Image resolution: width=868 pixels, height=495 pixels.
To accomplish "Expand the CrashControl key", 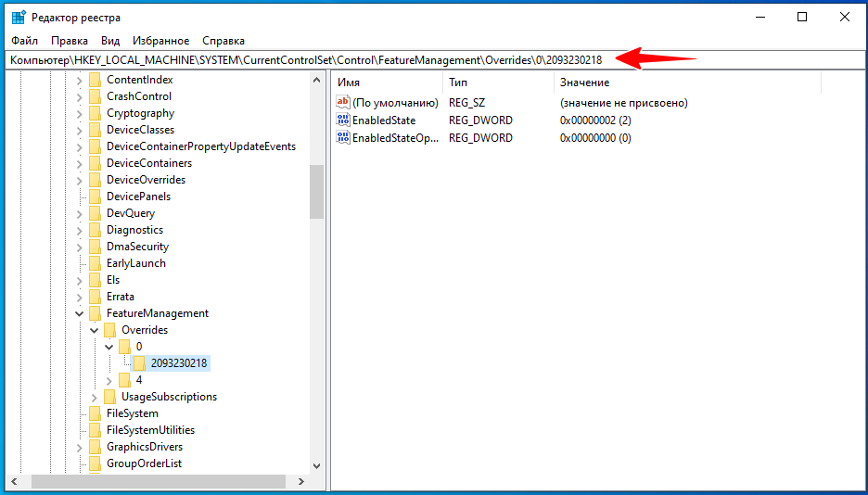I will (x=79, y=96).
